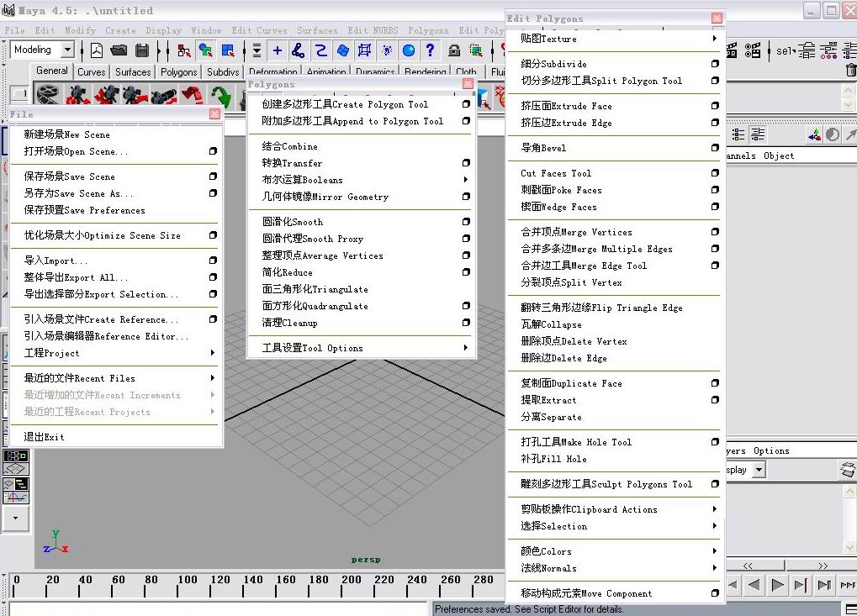Screen dimensions: 857x616
Task: Click the play forward button
Action: pos(776,586)
